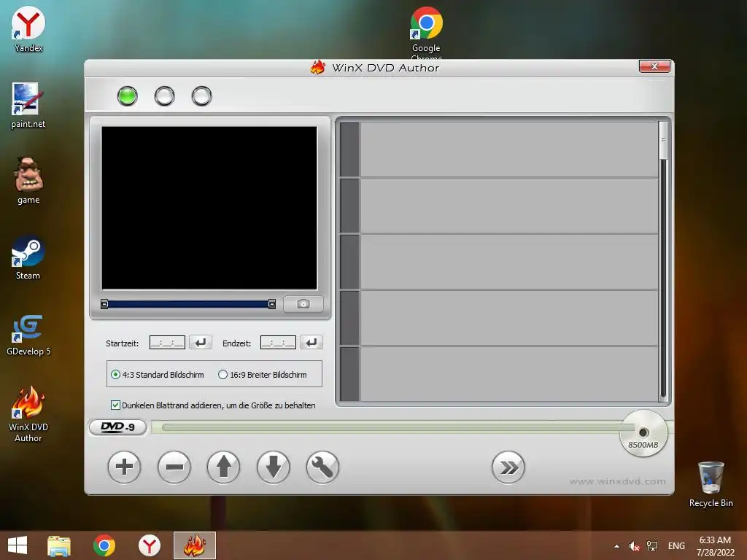This screenshot has width=747, height=560.
Task: Select 4:3 Standard Bildschirm option
Action: point(158,375)
